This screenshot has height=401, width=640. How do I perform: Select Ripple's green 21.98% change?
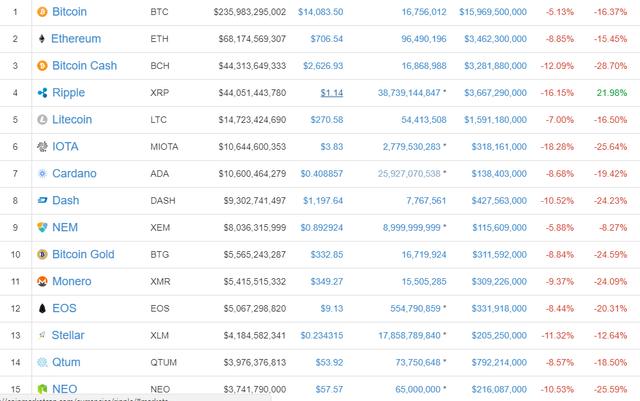tap(611, 93)
